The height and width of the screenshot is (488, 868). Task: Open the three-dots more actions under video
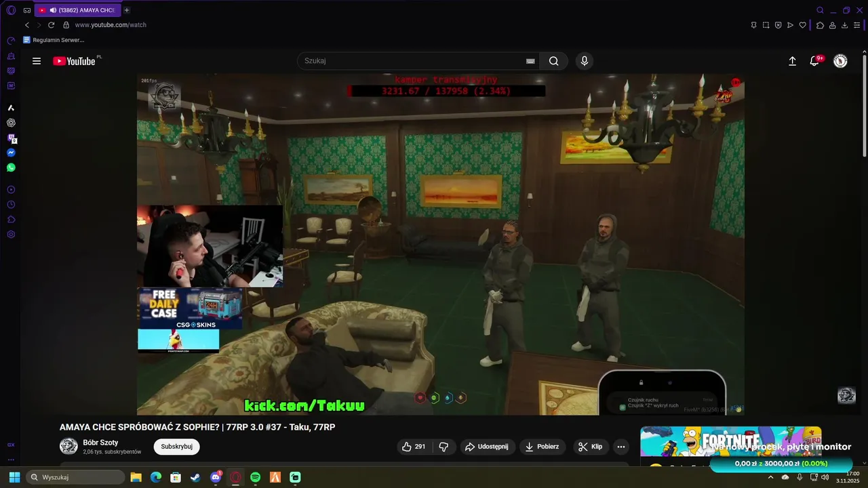pos(620,447)
